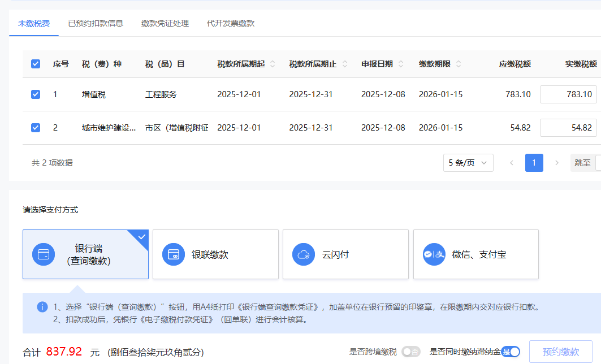Uncheck row 1 增值税 checkbox
The image size is (601, 364).
(x=36, y=94)
